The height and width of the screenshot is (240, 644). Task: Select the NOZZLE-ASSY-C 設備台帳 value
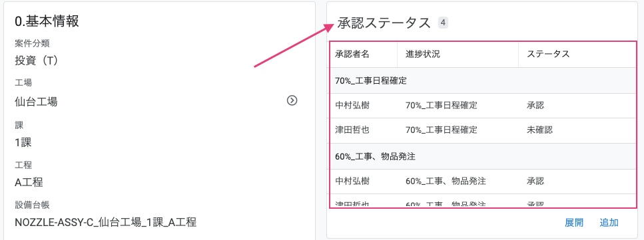[x=105, y=222]
